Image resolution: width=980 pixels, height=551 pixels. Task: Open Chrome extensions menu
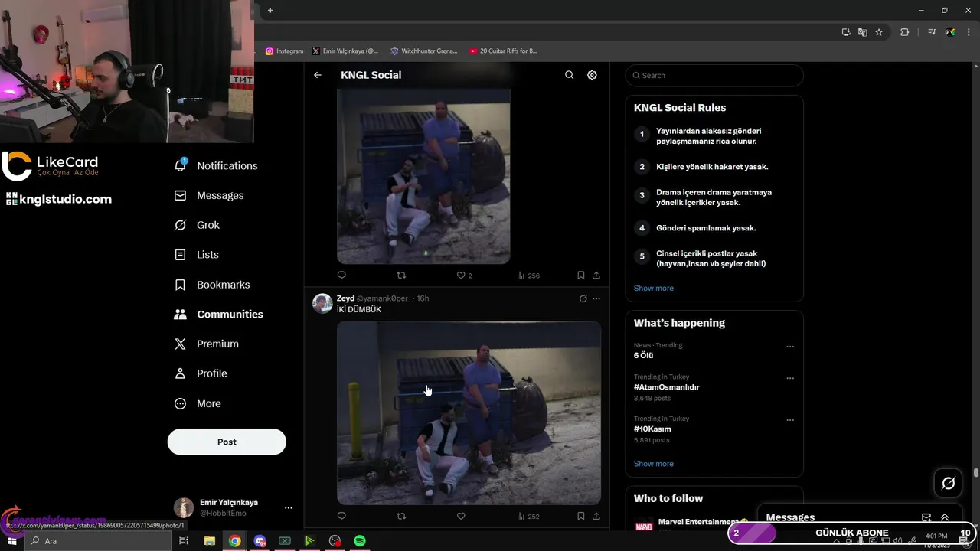coord(905,32)
